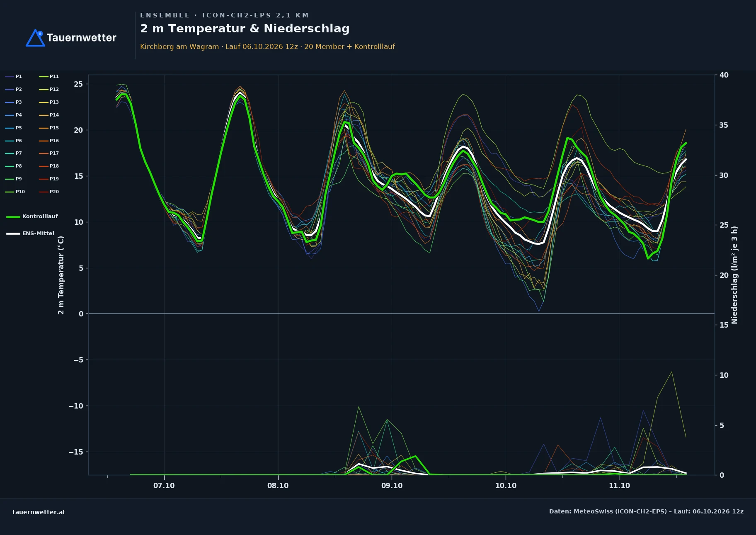Click the P10 legend entry
756x535 pixels.
point(15,192)
